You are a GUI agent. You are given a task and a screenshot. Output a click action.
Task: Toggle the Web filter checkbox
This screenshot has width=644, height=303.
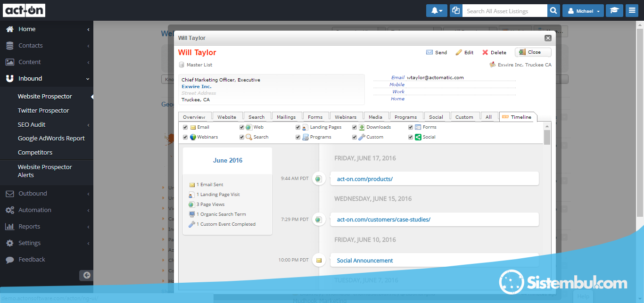[242, 127]
